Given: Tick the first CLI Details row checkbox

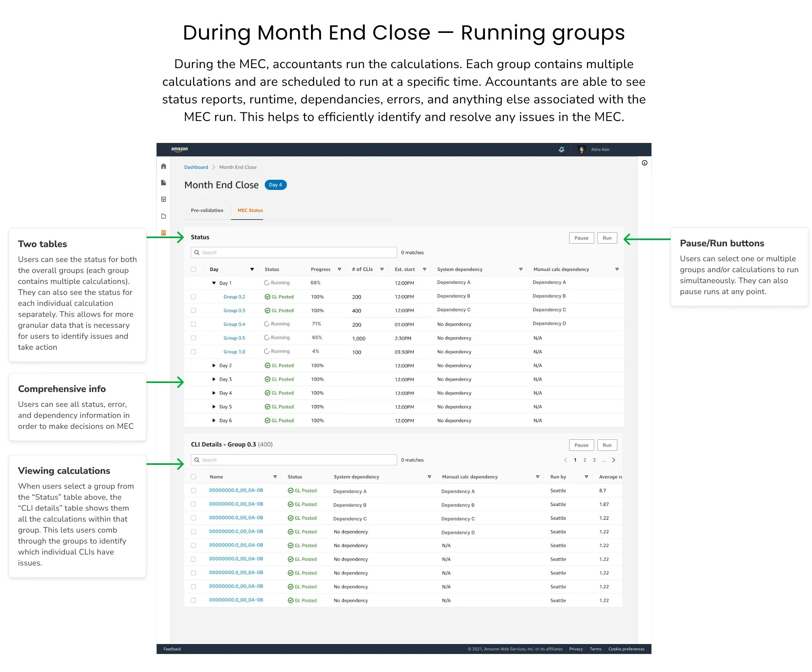Looking at the screenshot, I should coord(194,490).
